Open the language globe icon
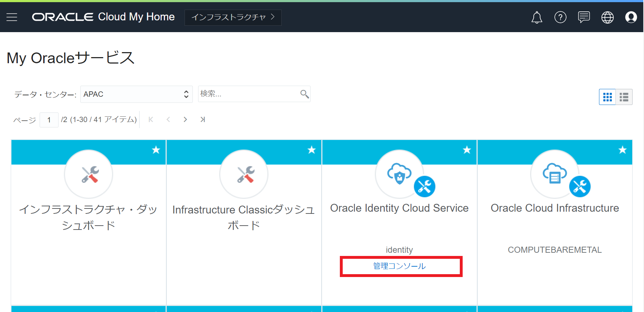Image resolution: width=644 pixels, height=312 pixels. (x=608, y=17)
